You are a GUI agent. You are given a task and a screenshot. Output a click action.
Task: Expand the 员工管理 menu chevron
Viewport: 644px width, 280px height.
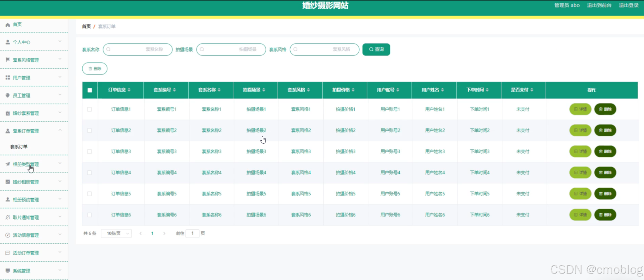(60, 94)
